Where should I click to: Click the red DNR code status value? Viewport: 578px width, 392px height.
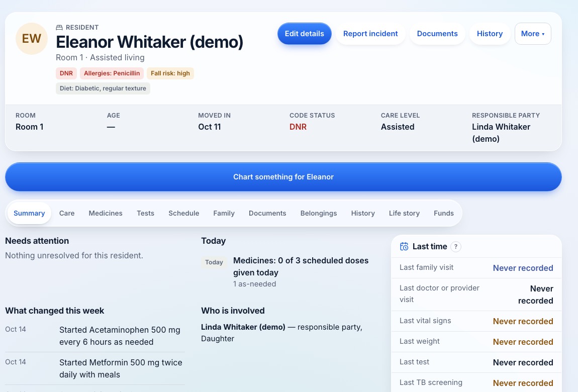298,127
